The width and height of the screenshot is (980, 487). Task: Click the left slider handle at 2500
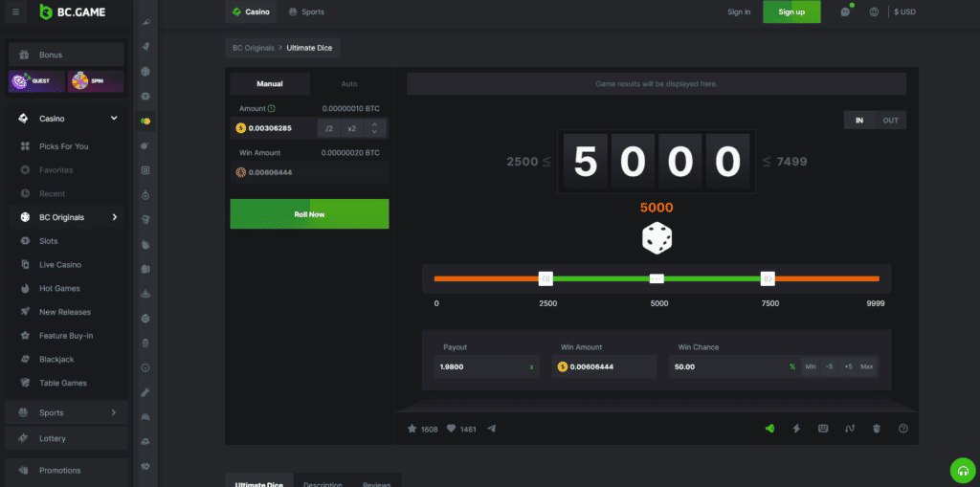coord(546,278)
